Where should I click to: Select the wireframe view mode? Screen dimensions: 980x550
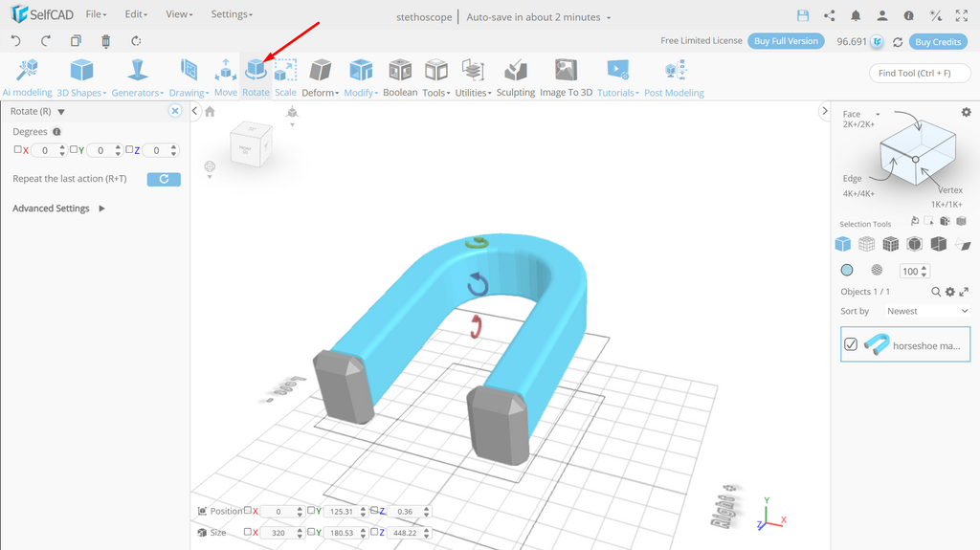[866, 244]
